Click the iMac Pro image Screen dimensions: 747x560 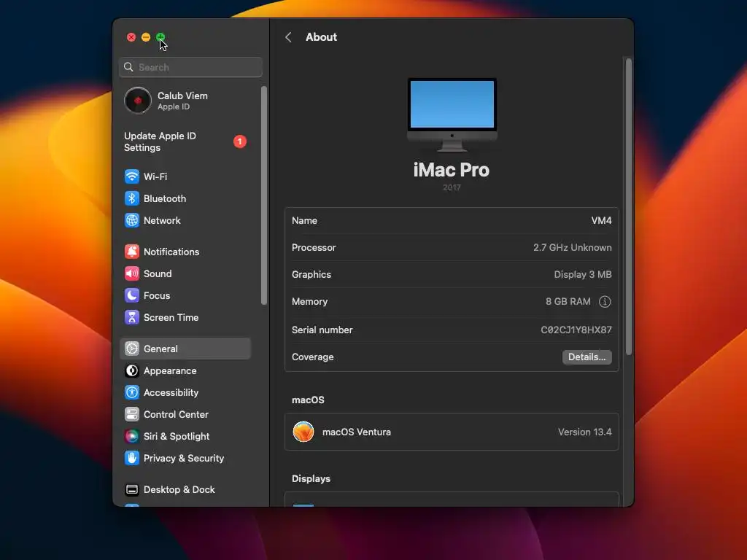tap(452, 114)
